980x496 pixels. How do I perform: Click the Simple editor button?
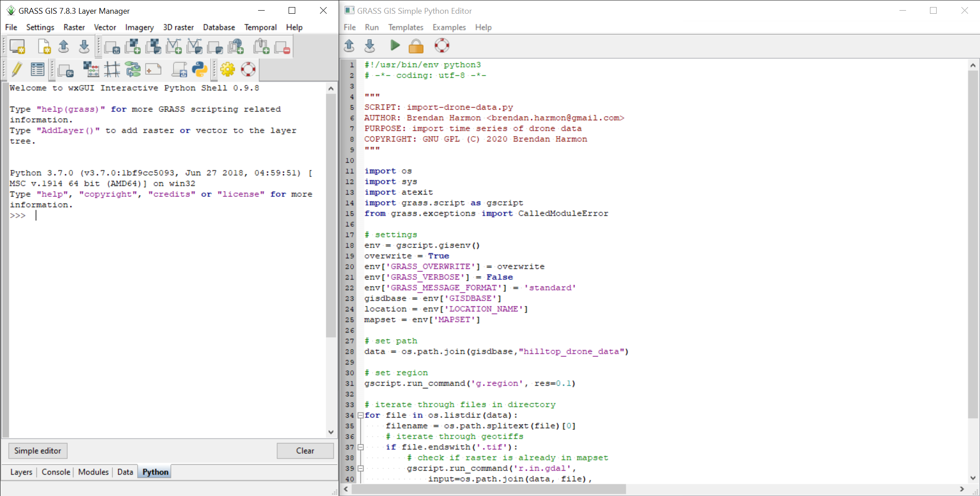(x=38, y=451)
